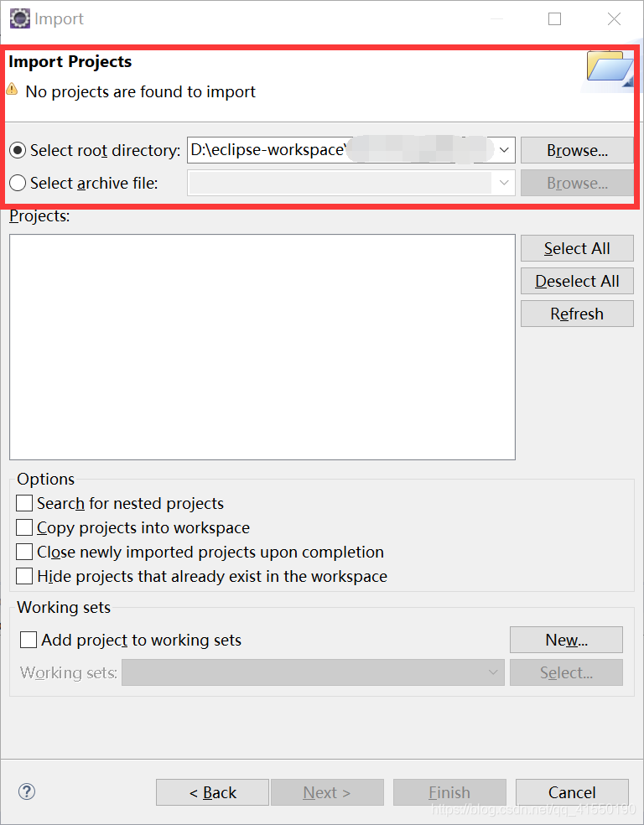
Task: Click the 'Import Projects' heading
Action: [x=70, y=61]
